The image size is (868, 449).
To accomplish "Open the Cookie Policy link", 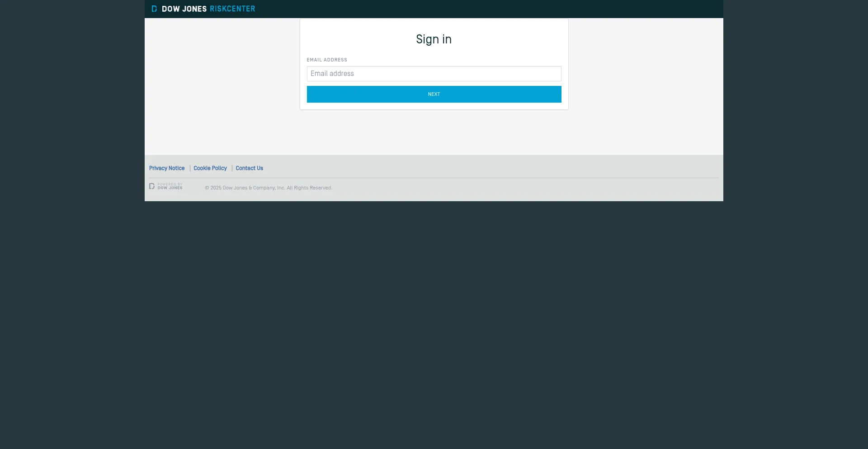I will (210, 168).
